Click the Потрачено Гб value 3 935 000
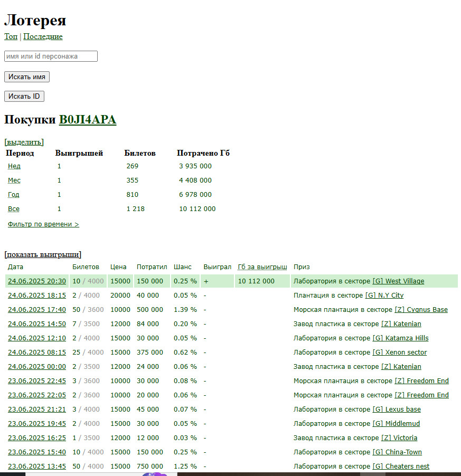This screenshot has height=476, width=461. click(x=195, y=166)
